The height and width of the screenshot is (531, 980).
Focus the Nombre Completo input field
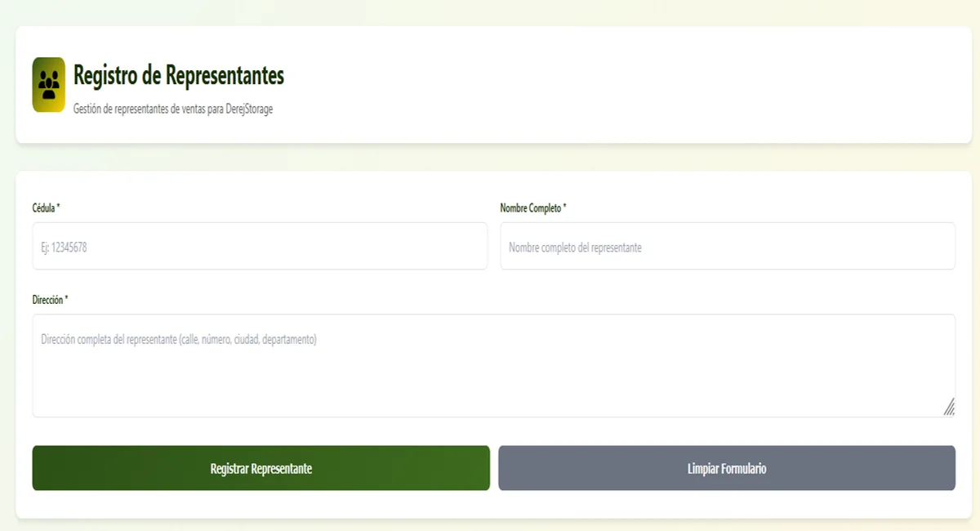[x=728, y=246]
